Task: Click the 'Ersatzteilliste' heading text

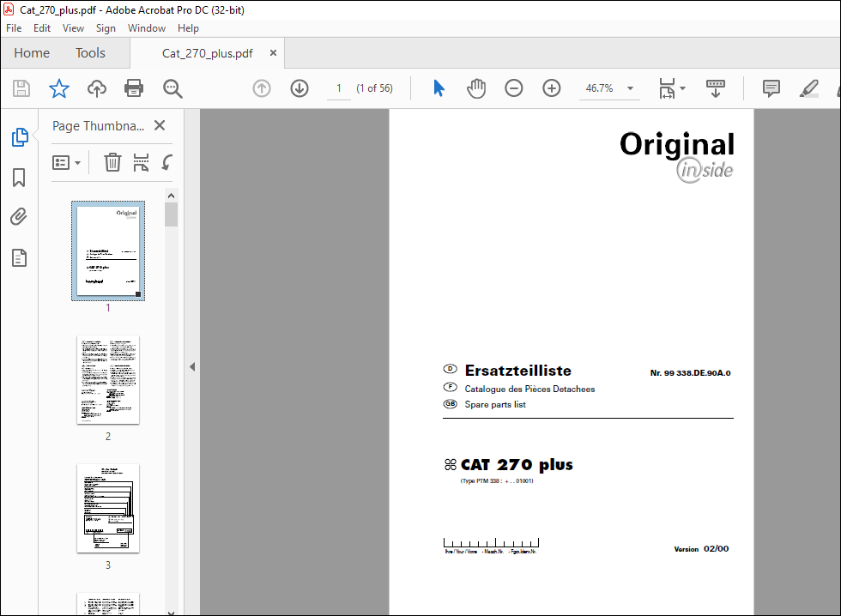Action: [517, 371]
